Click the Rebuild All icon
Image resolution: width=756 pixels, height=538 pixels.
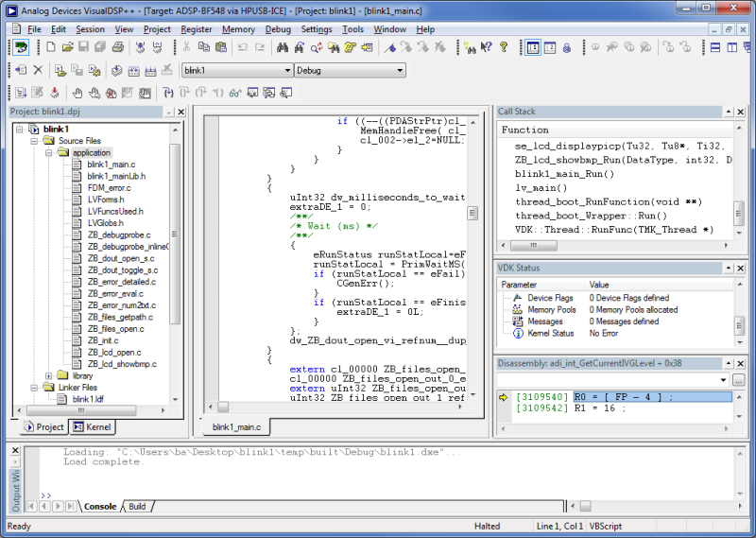coord(150,71)
